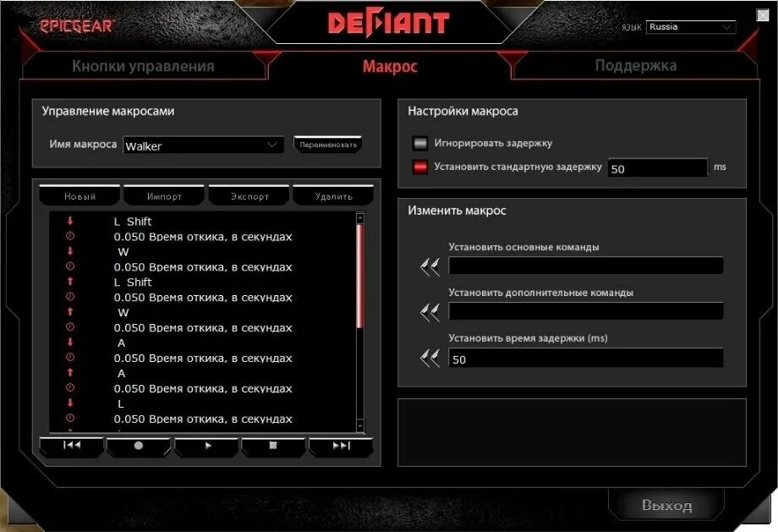Switch to the Кнопки управления tab
This screenshot has width=778, height=532.
point(143,66)
